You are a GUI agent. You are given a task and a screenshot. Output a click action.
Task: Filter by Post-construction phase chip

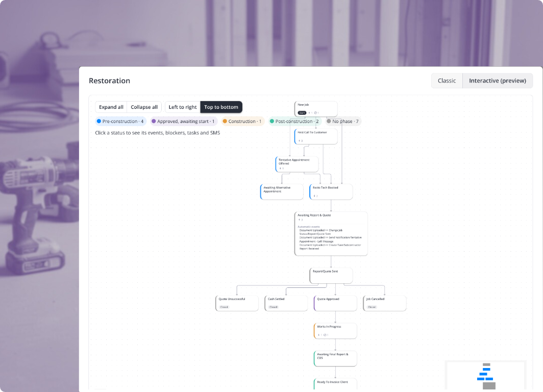[294, 121]
